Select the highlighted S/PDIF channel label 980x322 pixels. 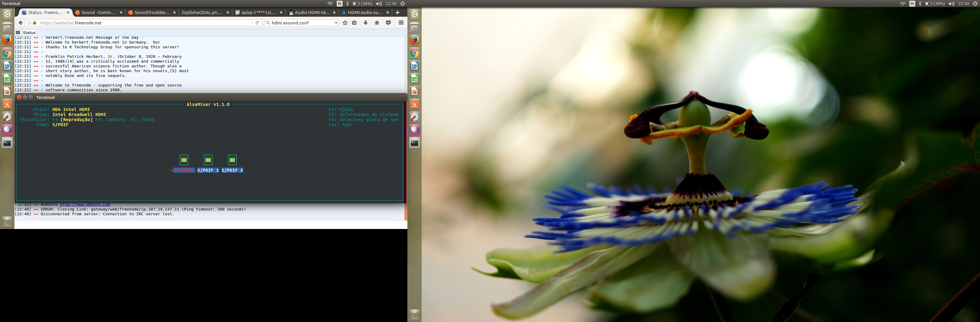tap(184, 170)
